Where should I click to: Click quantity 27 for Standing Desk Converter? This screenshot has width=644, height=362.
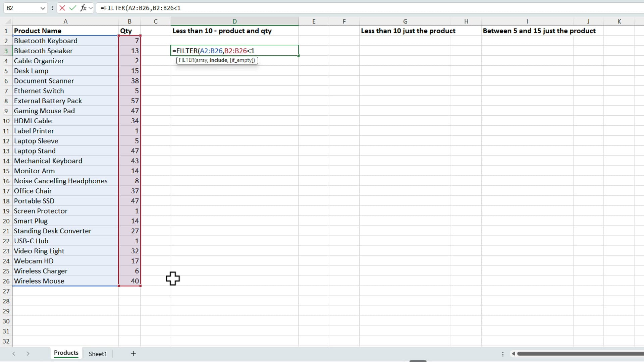129,231
